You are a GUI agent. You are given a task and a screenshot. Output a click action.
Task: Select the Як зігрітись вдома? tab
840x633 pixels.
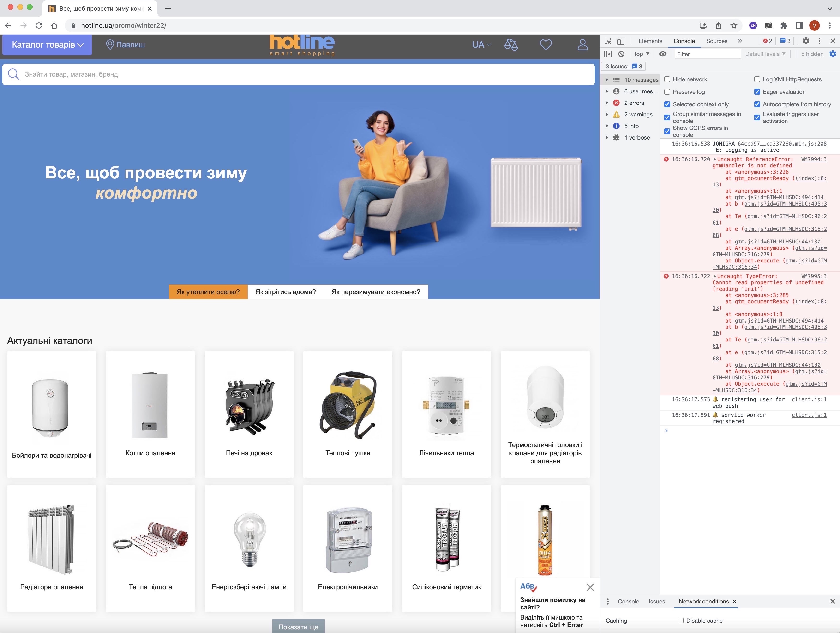pos(285,292)
